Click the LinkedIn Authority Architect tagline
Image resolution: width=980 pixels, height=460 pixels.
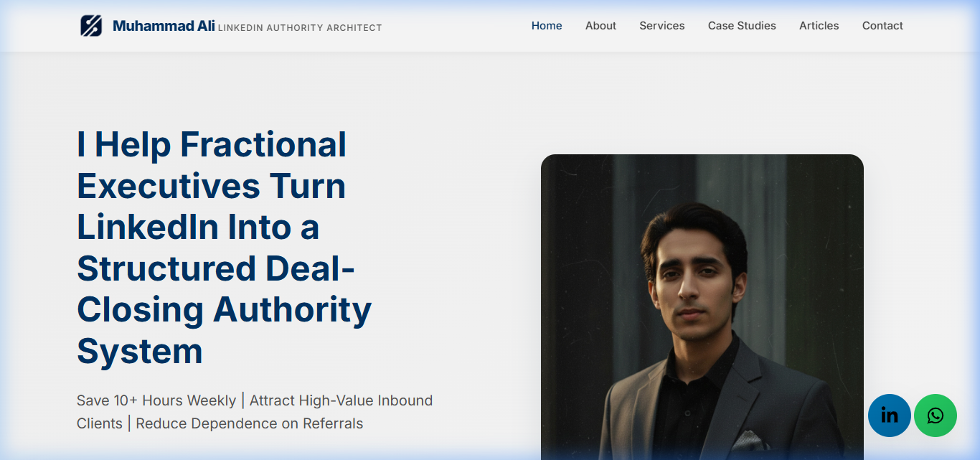[300, 28]
